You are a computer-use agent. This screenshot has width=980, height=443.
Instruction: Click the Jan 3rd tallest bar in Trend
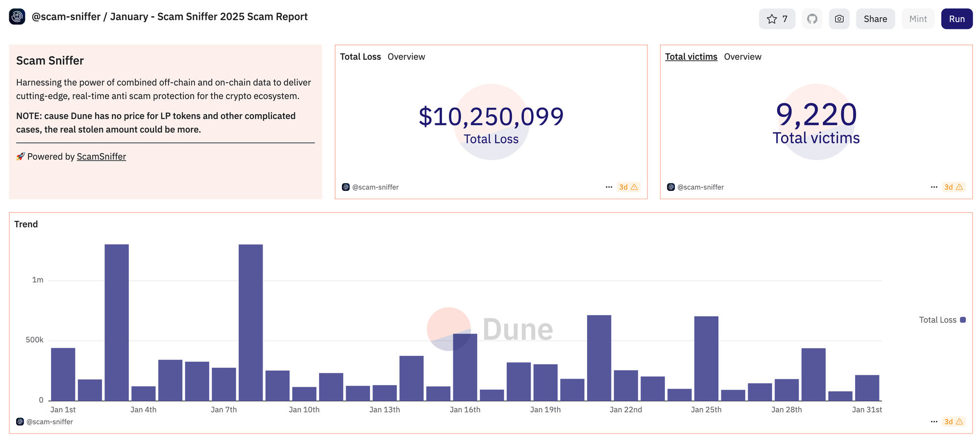point(117,323)
